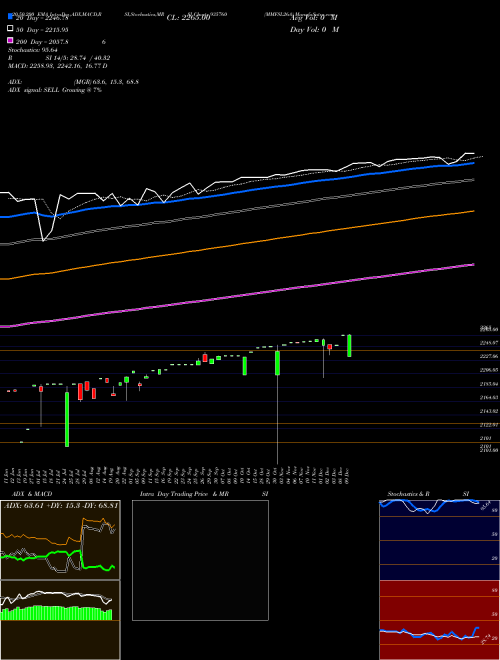Click the 'Stochastics: 93.64' reading
The image size is (500, 660).
click(x=33, y=50)
